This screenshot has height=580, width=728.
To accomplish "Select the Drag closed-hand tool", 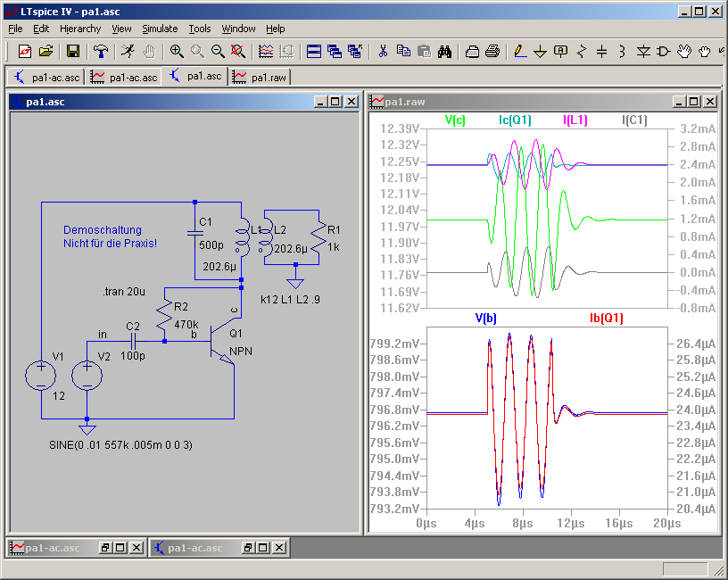I will (x=704, y=51).
